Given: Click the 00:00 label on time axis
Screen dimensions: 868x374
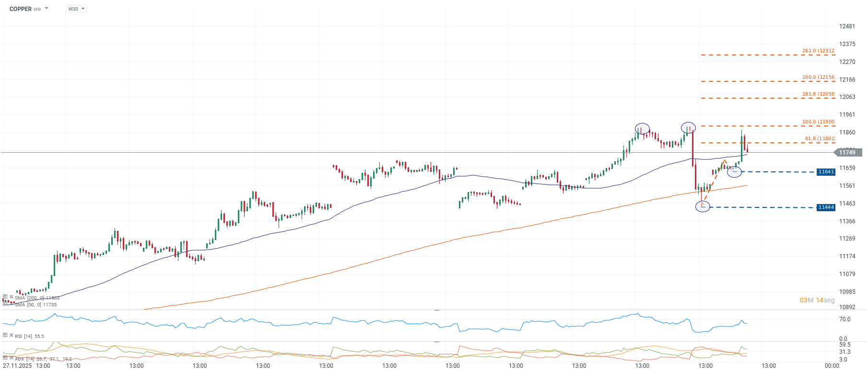Looking at the screenshot, I should 832,366.
